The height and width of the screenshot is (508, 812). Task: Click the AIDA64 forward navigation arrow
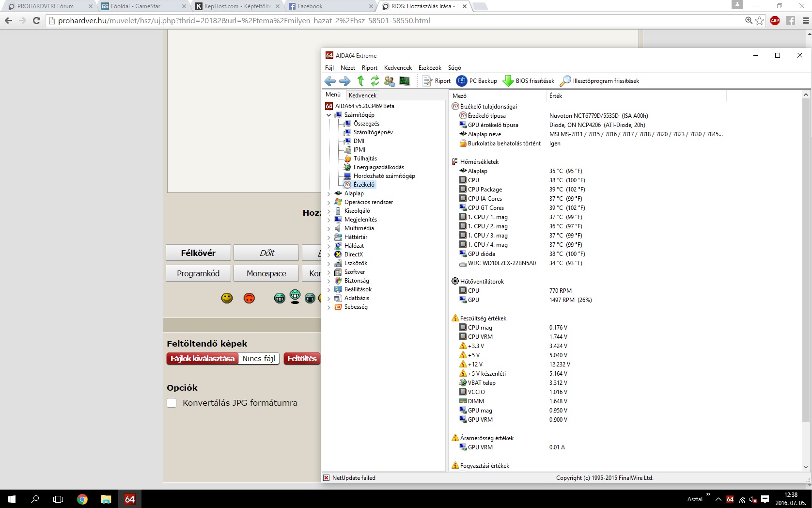(344, 81)
